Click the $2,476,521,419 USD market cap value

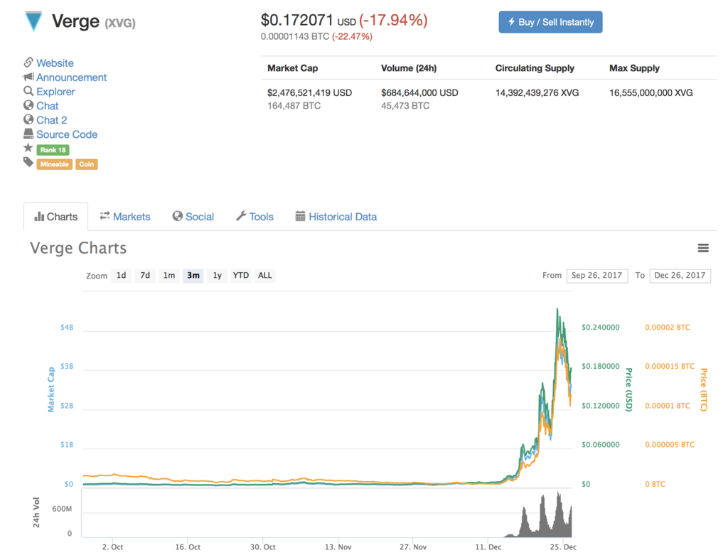click(310, 93)
